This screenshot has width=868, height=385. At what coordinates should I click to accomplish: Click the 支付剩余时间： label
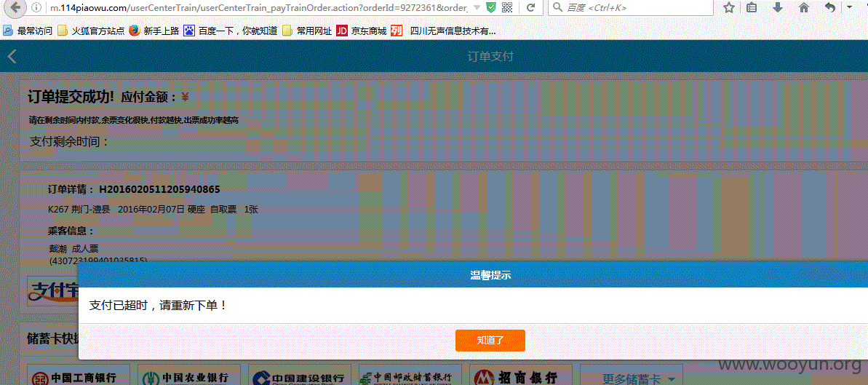pos(70,141)
